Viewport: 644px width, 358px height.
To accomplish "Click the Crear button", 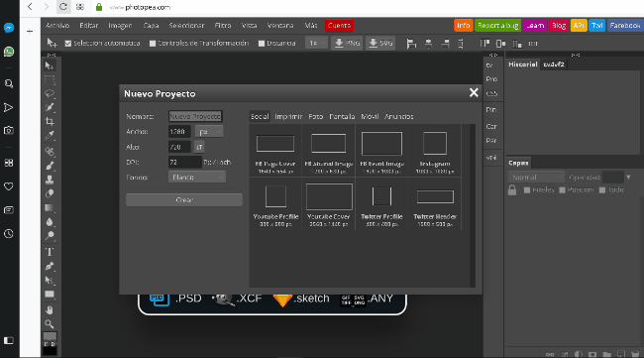I will [184, 199].
